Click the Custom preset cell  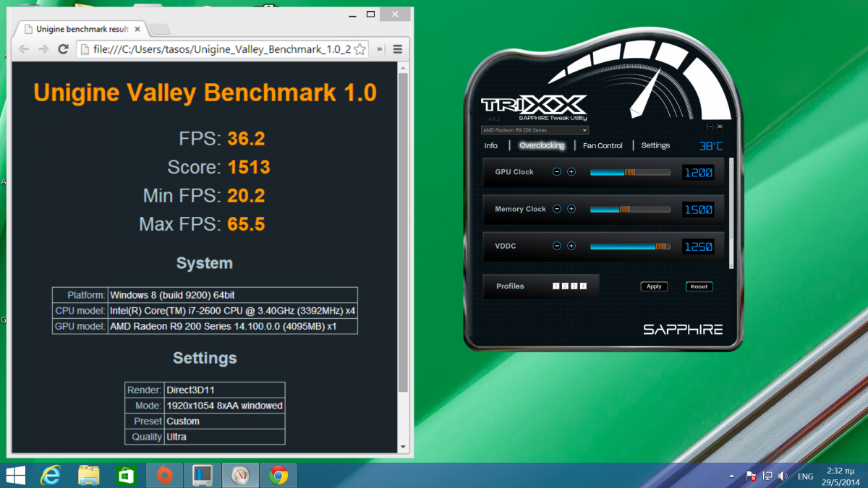pyautogui.click(x=224, y=421)
